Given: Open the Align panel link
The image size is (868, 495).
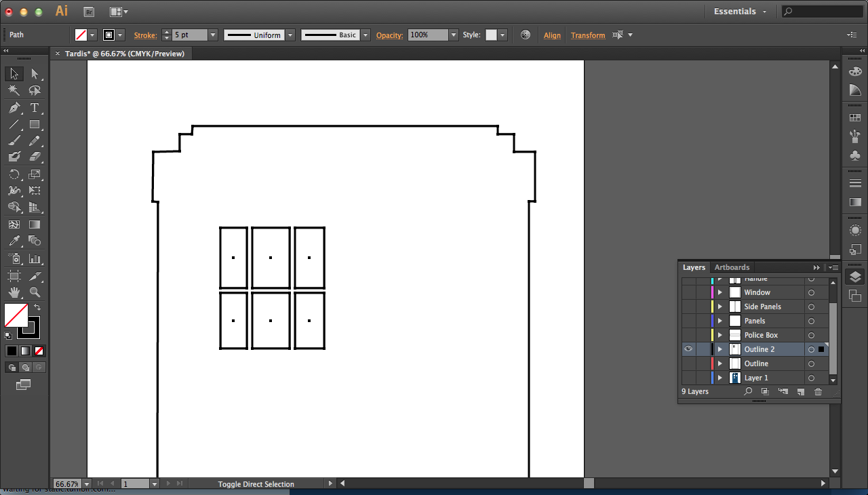Looking at the screenshot, I should pyautogui.click(x=552, y=35).
